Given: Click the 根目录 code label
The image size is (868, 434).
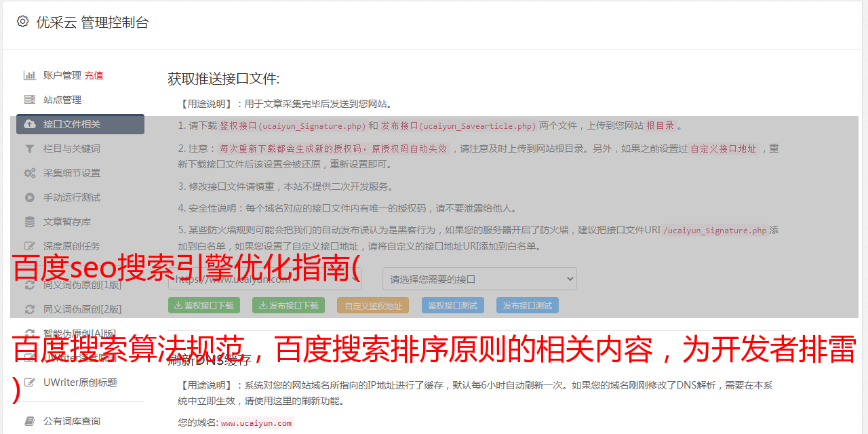Looking at the screenshot, I should coord(660,125).
